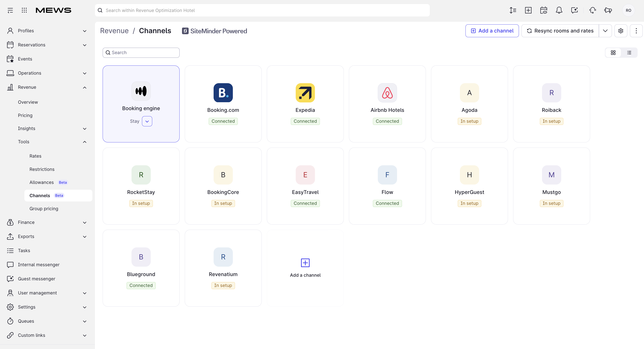
Task: Click the Flow letter icon
Action: tap(387, 175)
